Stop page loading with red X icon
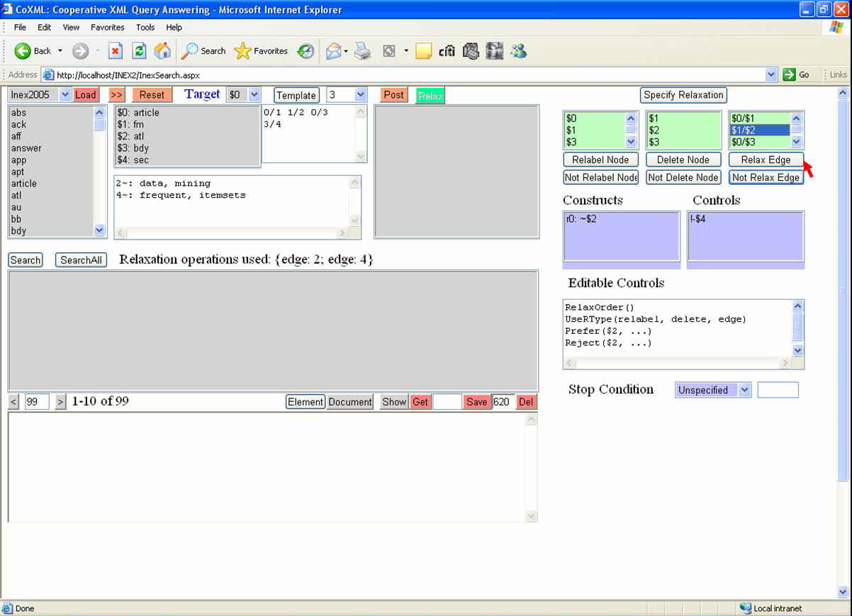 (116, 51)
